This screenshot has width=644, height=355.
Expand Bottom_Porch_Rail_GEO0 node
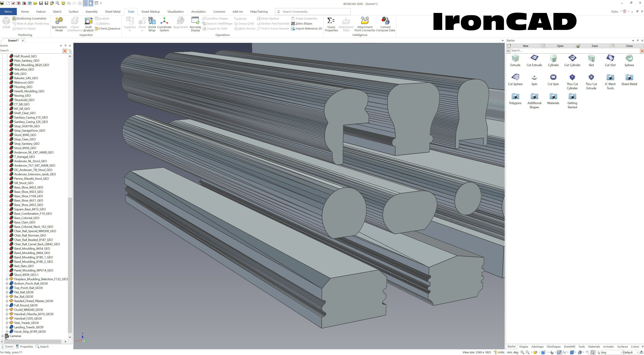click(x=7, y=283)
